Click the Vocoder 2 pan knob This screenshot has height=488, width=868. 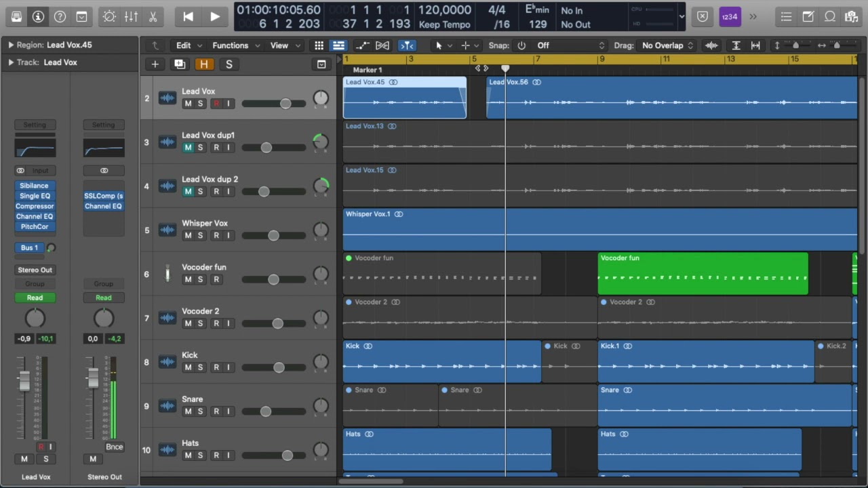321,319
